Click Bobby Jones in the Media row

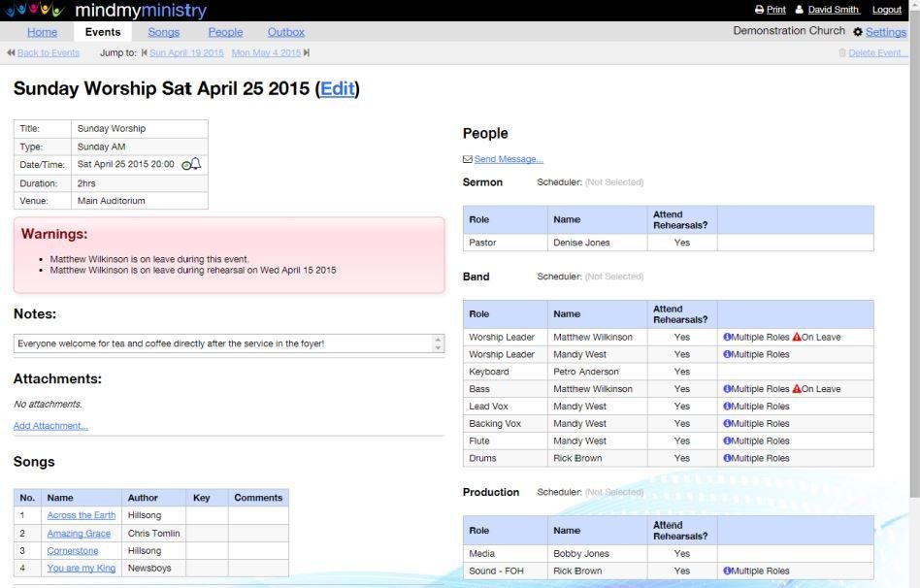tap(581, 553)
